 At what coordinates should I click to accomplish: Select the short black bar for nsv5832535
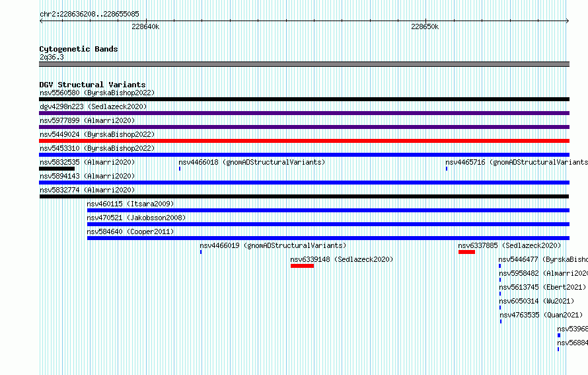pyautogui.click(x=57, y=169)
